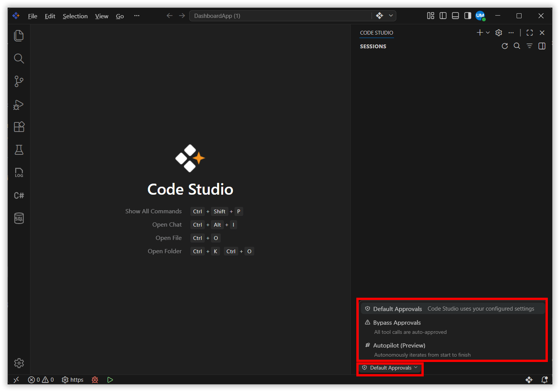Click the Open Chat shortcut label
The width and height of the screenshot is (560, 392).
[167, 224]
